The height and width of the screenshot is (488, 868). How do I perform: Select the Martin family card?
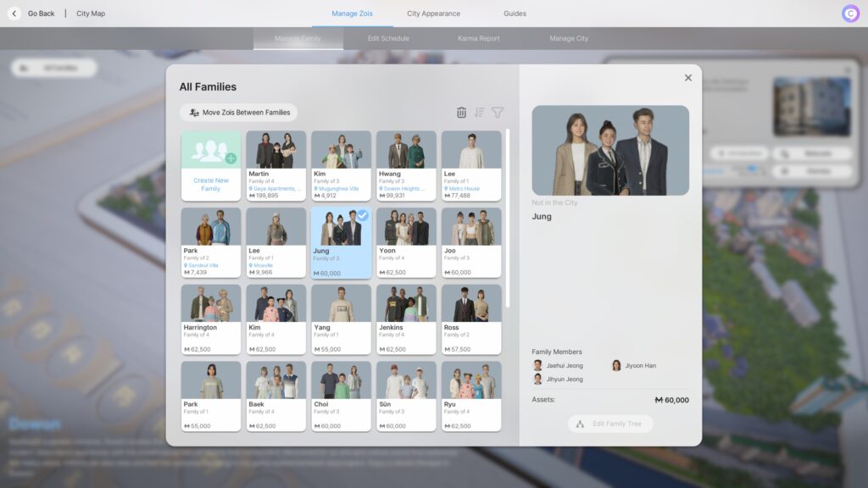coord(275,166)
